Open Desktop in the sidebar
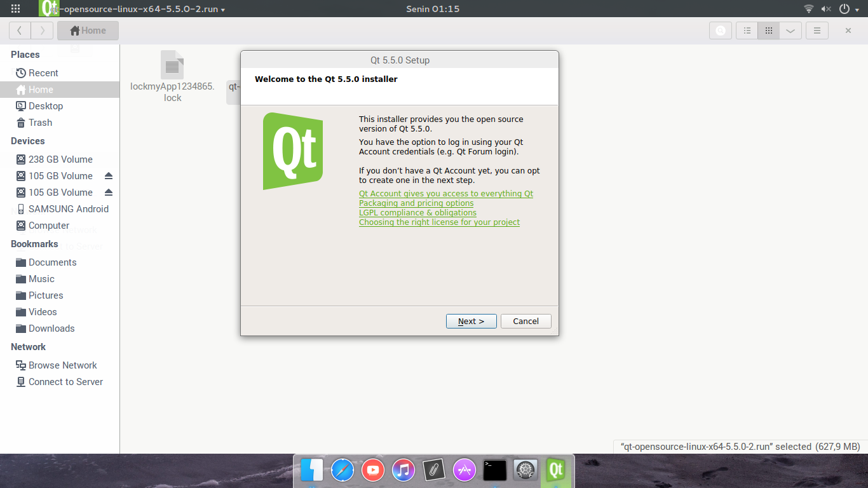868x488 pixels. [60, 106]
